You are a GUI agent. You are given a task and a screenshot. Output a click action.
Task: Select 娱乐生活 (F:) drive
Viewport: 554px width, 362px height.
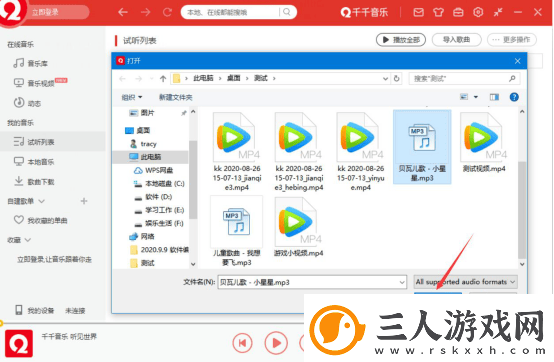coord(164,223)
